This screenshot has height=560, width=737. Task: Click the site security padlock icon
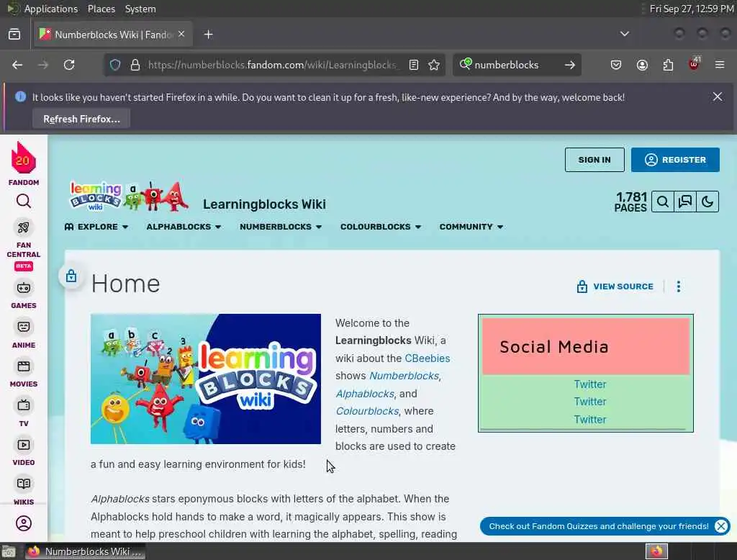(x=135, y=65)
